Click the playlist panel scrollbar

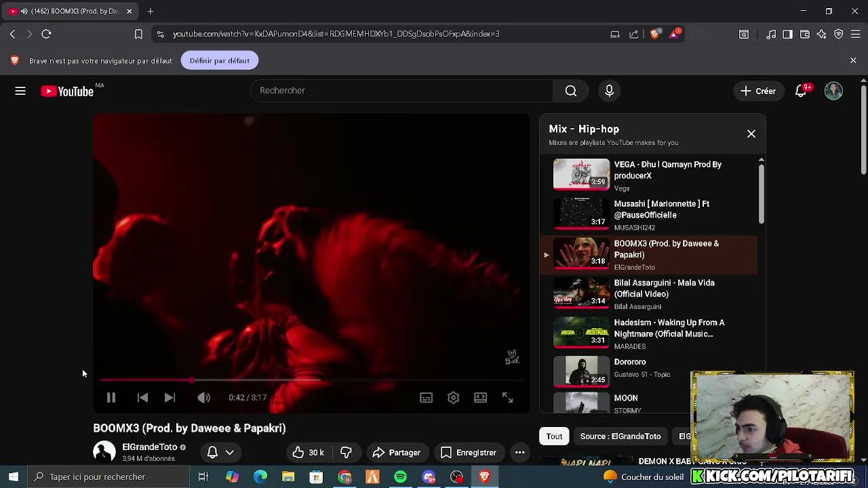[761, 194]
